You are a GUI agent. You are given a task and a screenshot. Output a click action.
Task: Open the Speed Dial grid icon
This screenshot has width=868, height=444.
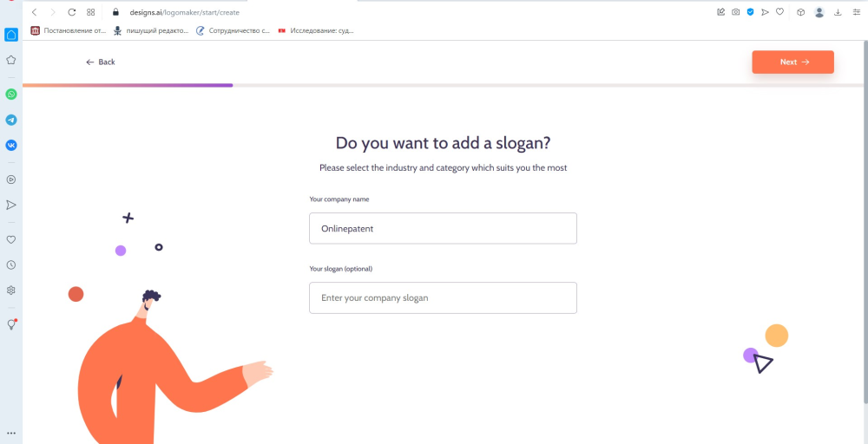[90, 12]
